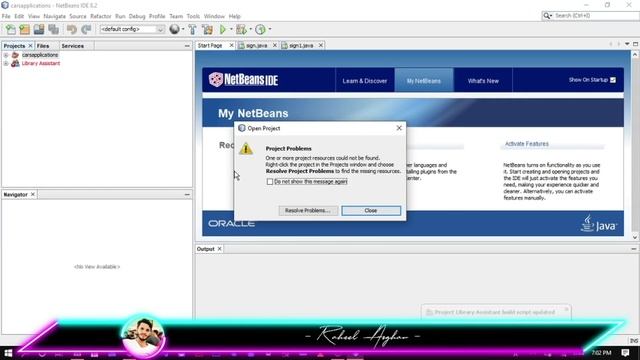Minimize the Navigator panel
Viewport: 640px width, 360px height.
point(187,195)
